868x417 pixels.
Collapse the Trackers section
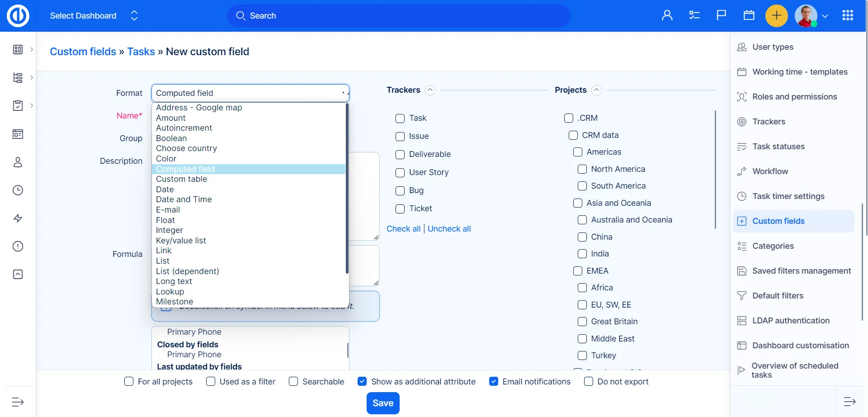[x=430, y=90]
